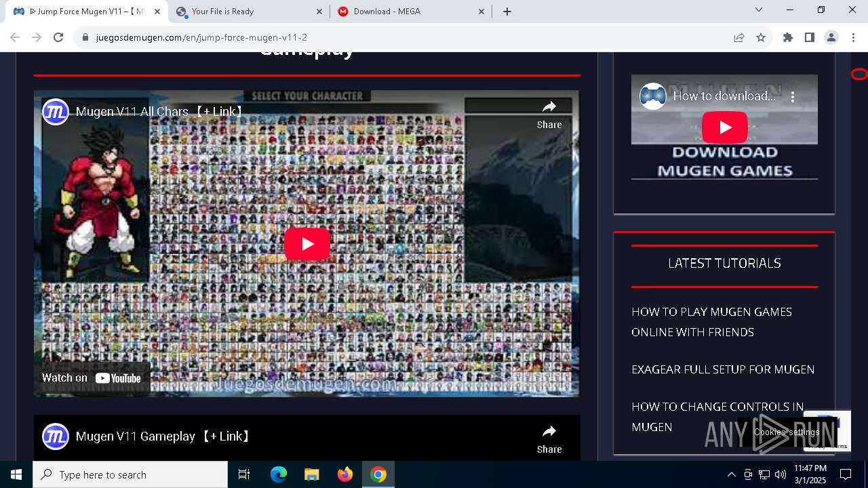Close the Your File is Ready tab
The height and width of the screenshot is (488, 868).
tap(320, 12)
